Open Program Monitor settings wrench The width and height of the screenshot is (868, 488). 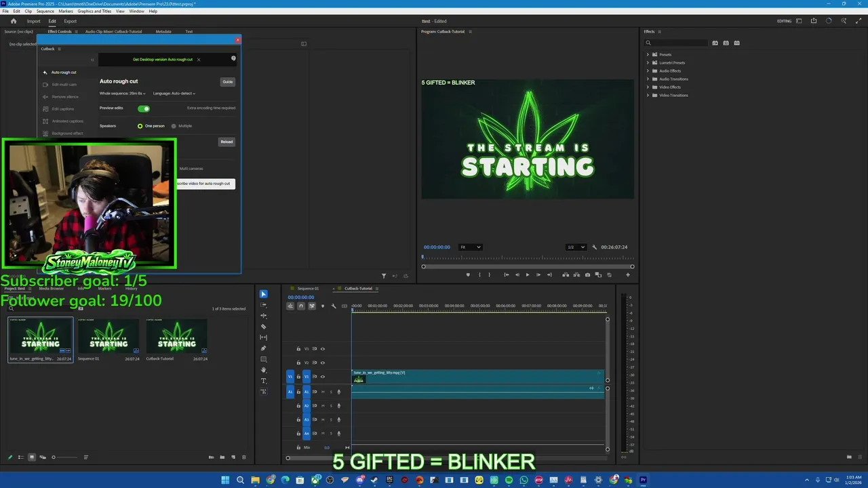click(x=595, y=247)
